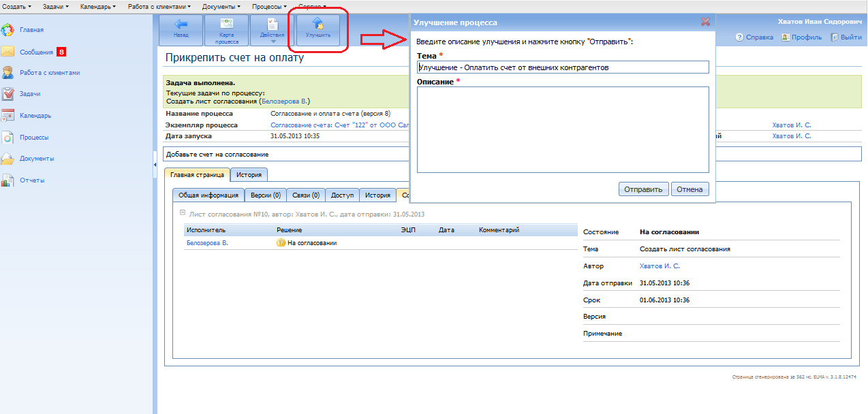Open the Отчеты chart icon in sidebar

(x=8, y=180)
